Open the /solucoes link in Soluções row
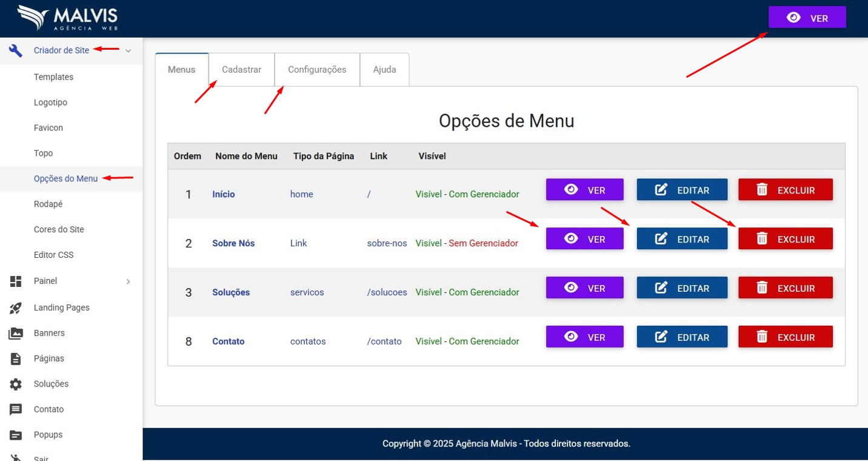 pos(387,292)
